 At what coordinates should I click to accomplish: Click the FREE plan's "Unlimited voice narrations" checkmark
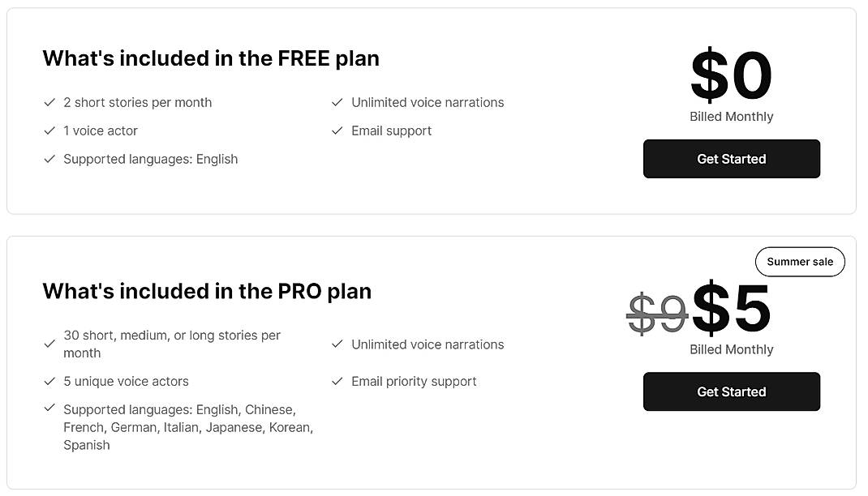tap(337, 103)
